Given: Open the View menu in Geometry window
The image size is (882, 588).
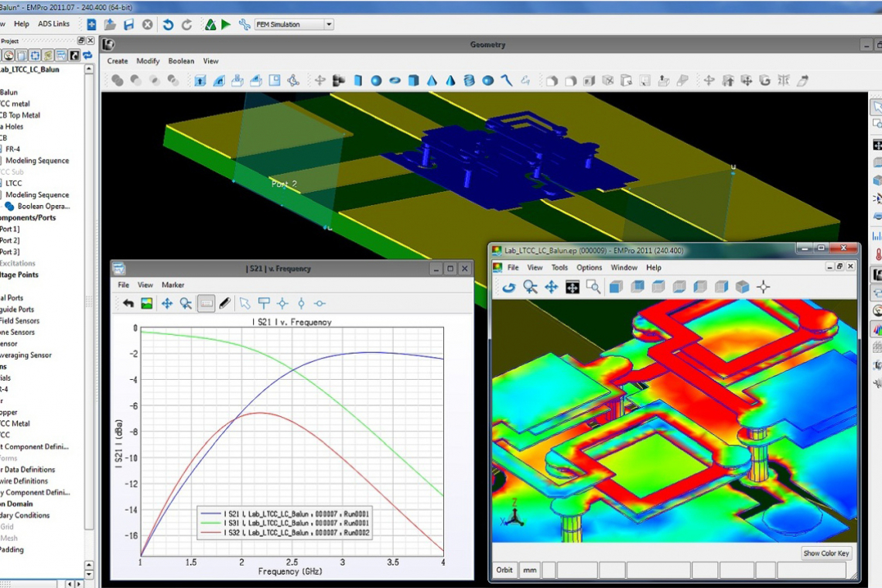Looking at the screenshot, I should pyautogui.click(x=211, y=61).
